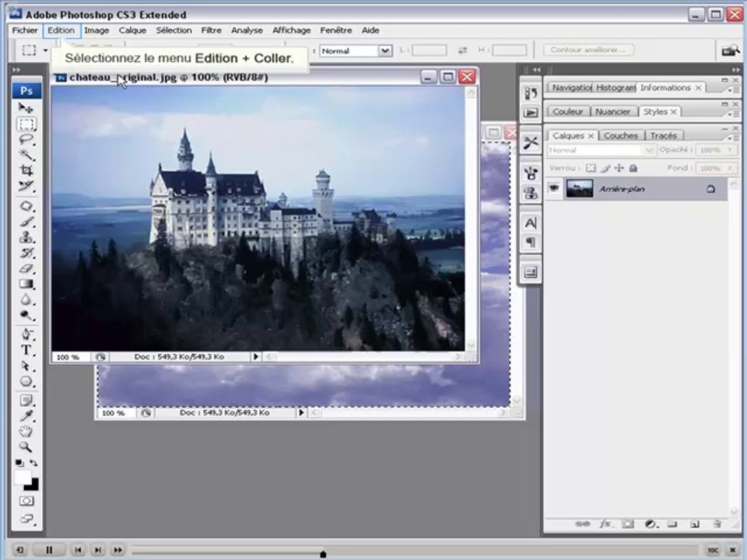
Task: Select the Gradient tool
Action: 26,284
